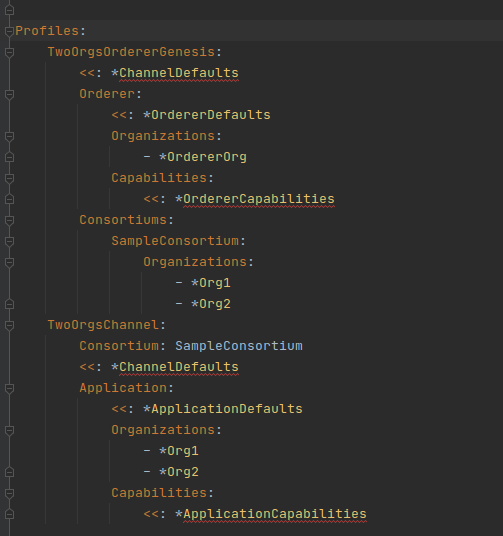The width and height of the screenshot is (503, 536).
Task: Click the *OrdererCapabilities alias with warning underline
Action: 255,199
